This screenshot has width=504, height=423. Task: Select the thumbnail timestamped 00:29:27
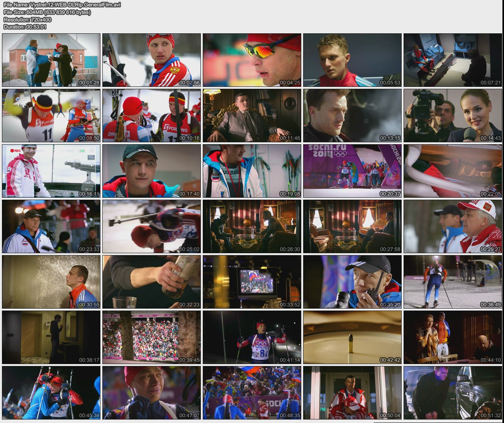coord(452,226)
